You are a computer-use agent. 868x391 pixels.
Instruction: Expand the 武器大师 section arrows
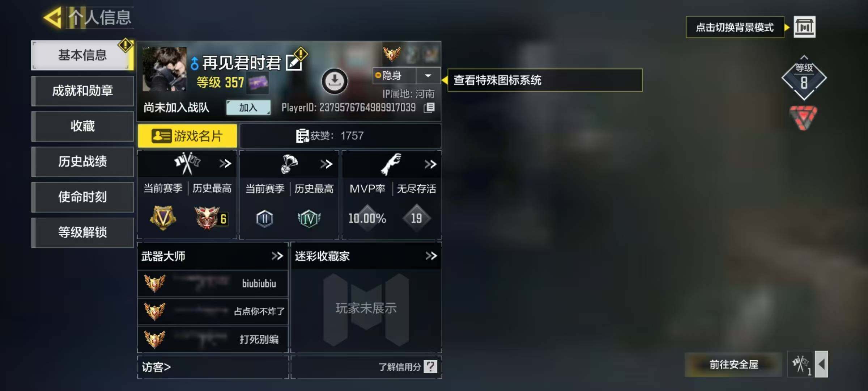tap(277, 256)
